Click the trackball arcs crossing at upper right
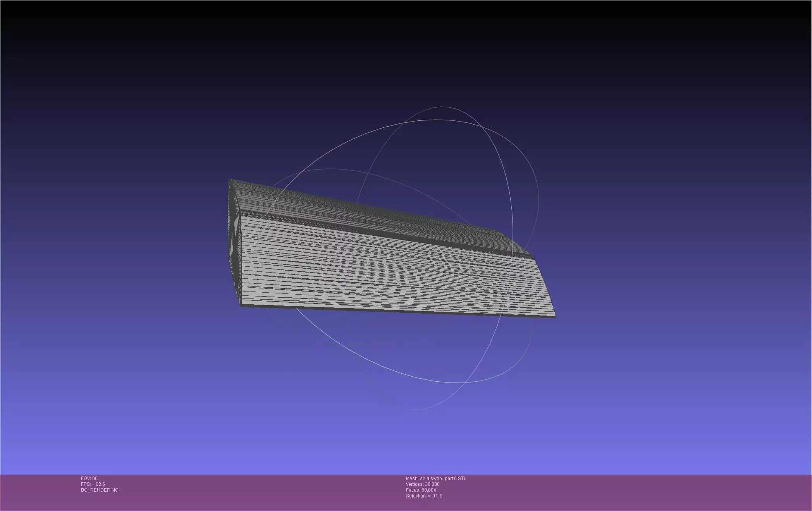 482,126
